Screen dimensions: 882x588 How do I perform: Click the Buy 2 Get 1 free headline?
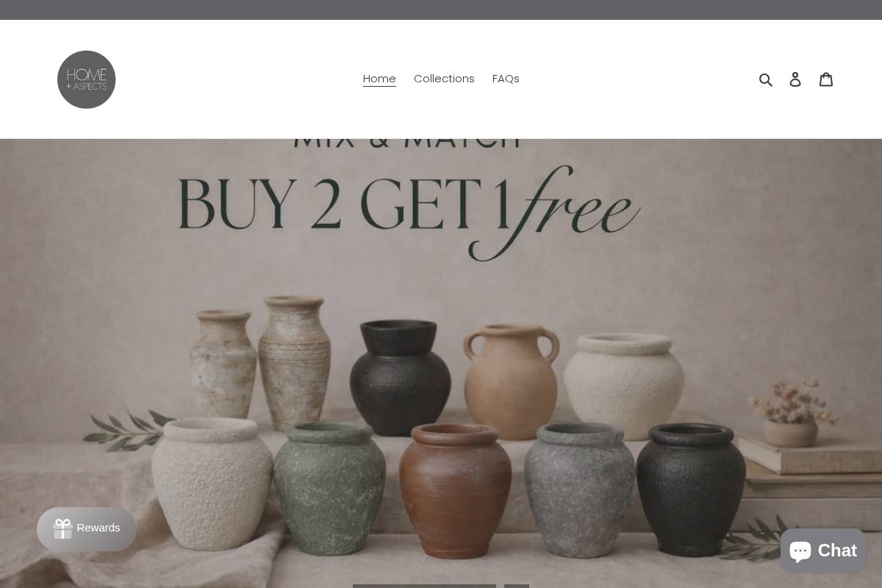click(409, 209)
